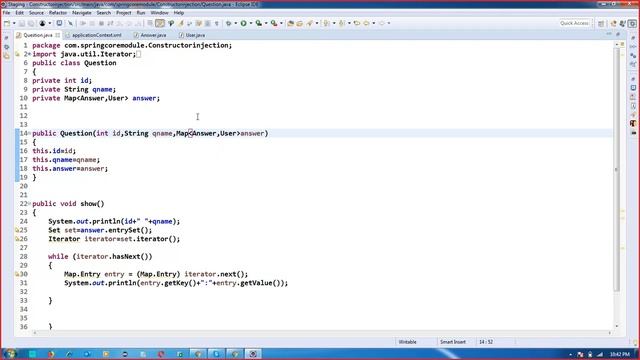640x360 pixels.
Task: Toggle Skip All Breakpoints in toolbar
Action: pyautogui.click(x=71, y=23)
